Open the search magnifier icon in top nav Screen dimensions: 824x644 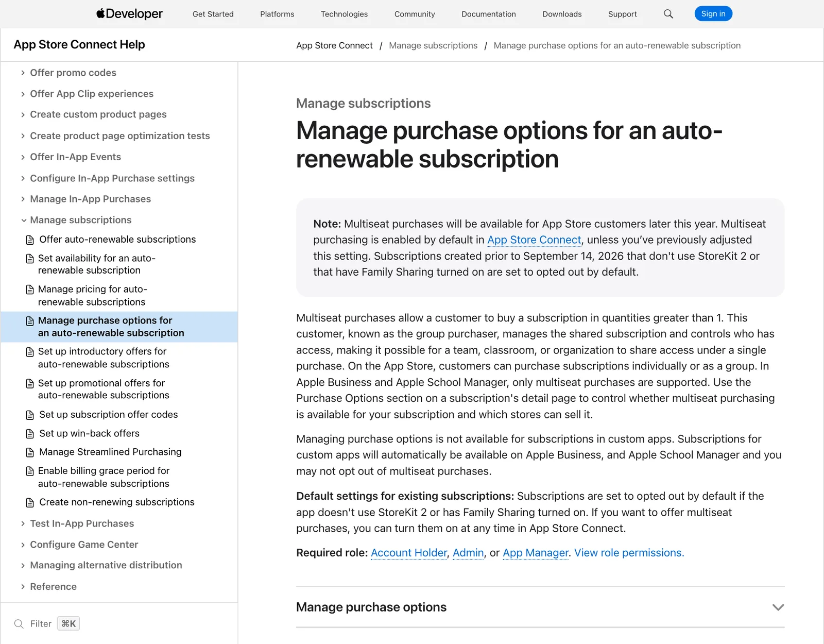pos(668,14)
